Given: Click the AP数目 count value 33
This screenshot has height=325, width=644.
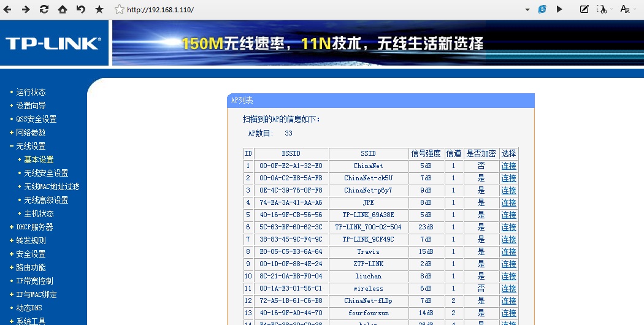Looking at the screenshot, I should (288, 133).
